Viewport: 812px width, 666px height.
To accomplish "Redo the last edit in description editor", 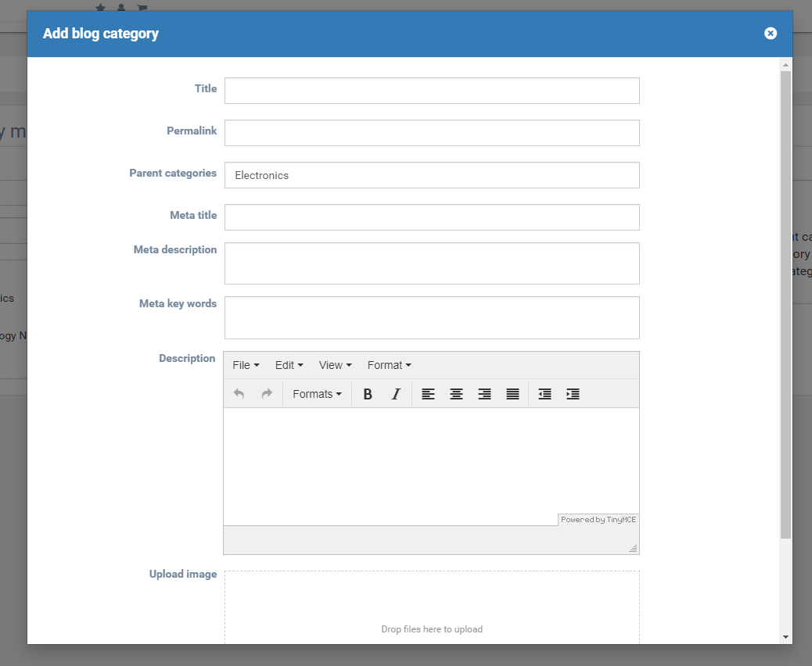I will click(x=267, y=394).
